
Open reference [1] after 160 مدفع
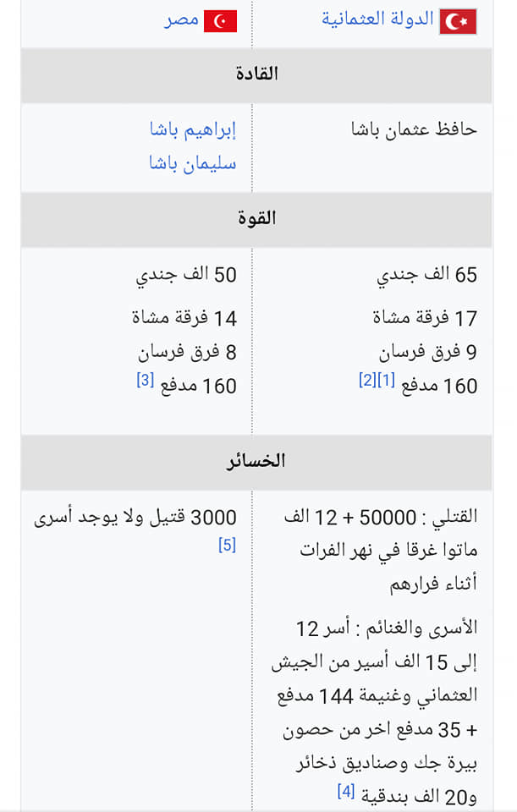coord(386,380)
